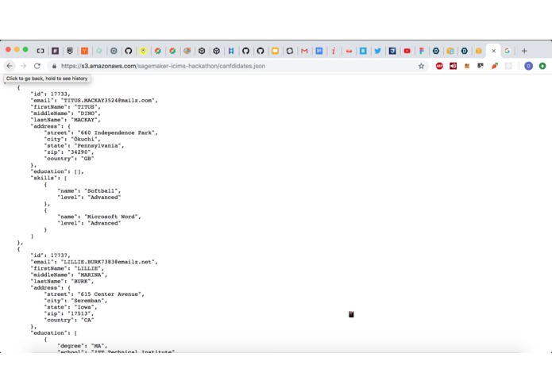Switch to the chain-link icon tab
Viewport: 552px width, 392px height.
point(41,51)
